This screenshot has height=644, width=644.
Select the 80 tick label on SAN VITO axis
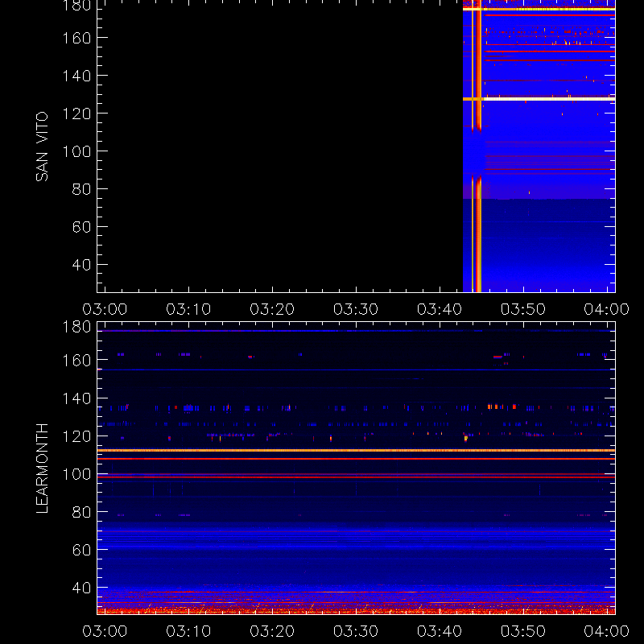click(x=81, y=189)
